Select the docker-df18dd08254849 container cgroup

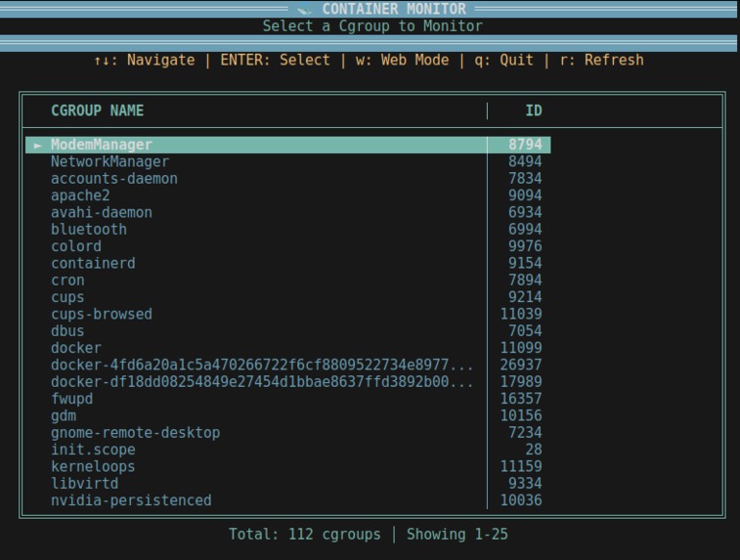[x=262, y=382]
